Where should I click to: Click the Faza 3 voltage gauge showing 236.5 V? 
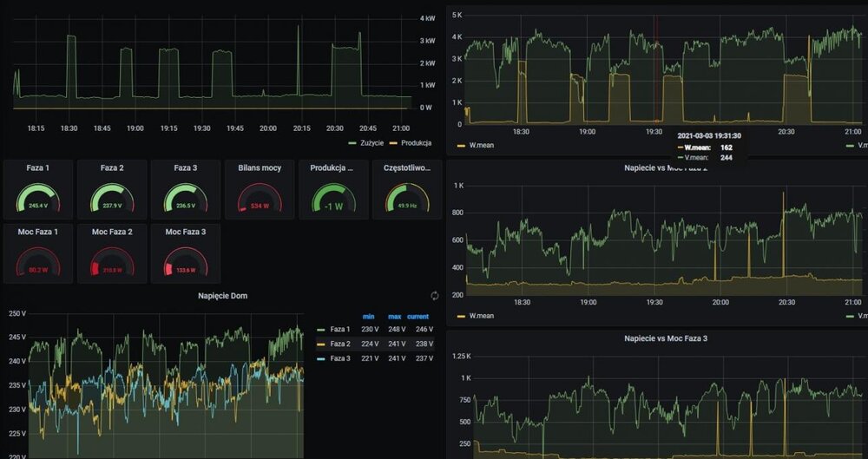pyautogui.click(x=185, y=200)
